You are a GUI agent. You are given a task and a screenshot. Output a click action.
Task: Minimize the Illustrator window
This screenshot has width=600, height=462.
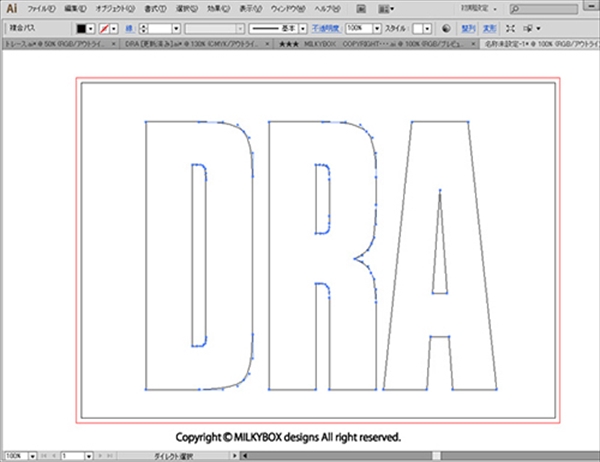(591, 5)
